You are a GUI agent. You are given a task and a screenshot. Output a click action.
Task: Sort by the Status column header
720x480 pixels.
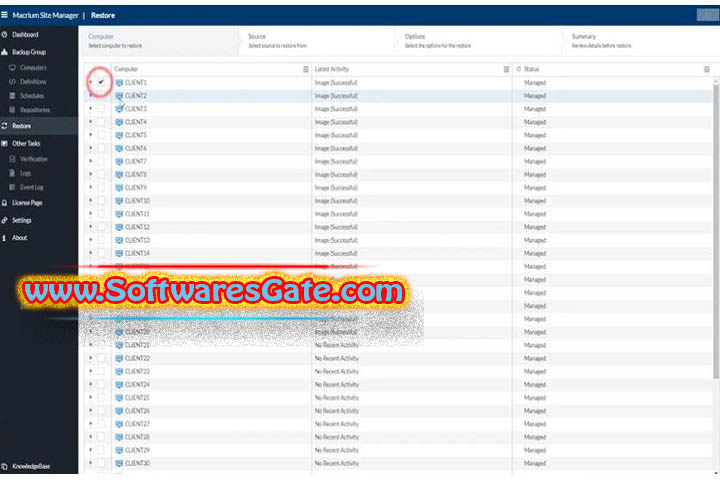pos(531,69)
